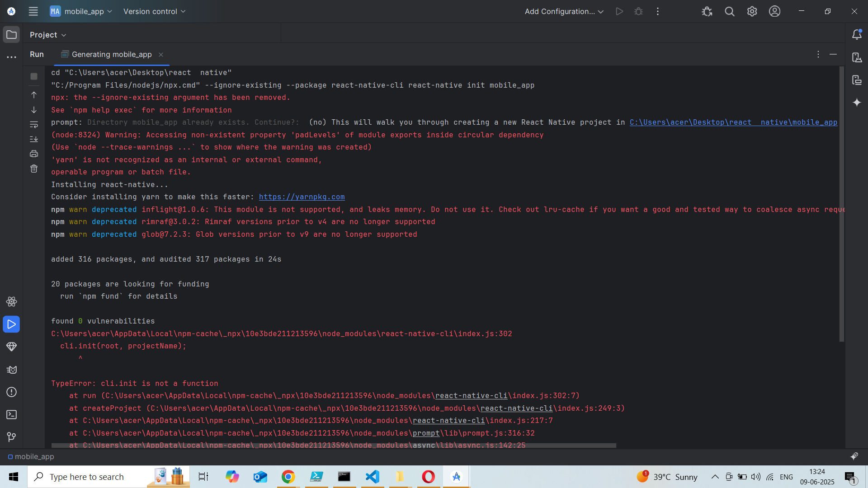Open the React atom tool window
868x488 pixels.
pyautogui.click(x=11, y=301)
